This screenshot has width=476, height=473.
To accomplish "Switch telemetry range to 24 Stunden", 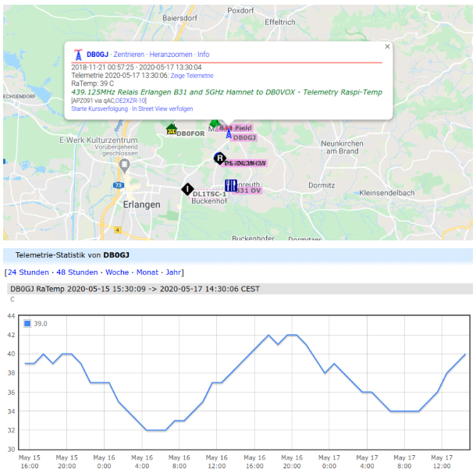I will pyautogui.click(x=27, y=272).
